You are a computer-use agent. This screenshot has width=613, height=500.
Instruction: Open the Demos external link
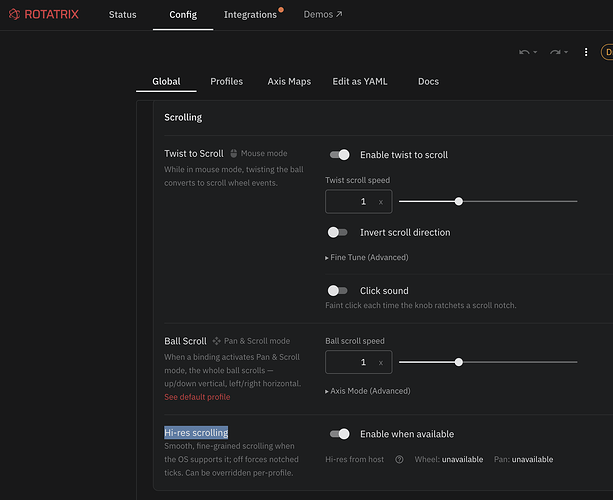[x=323, y=14]
